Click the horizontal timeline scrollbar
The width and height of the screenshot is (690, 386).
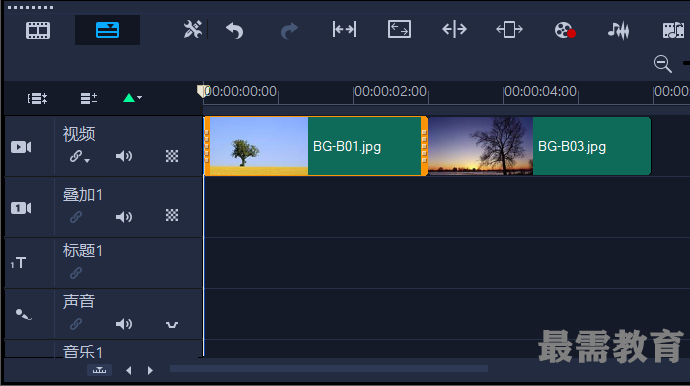[x=329, y=369]
